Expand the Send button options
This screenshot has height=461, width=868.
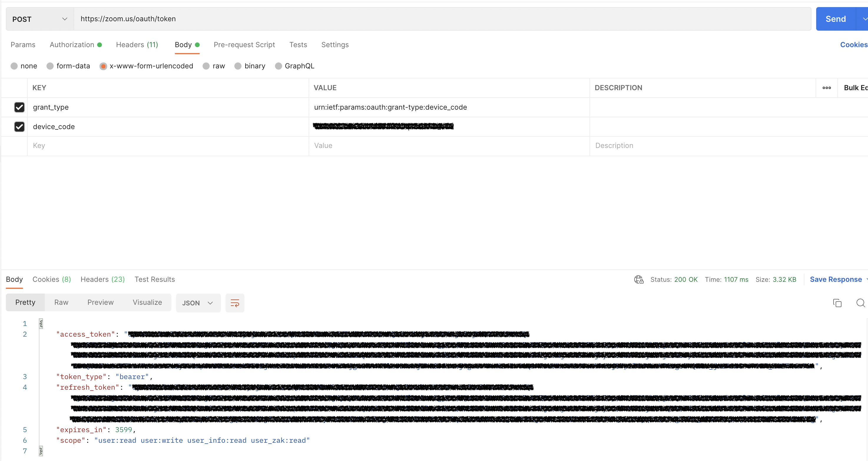(x=864, y=19)
